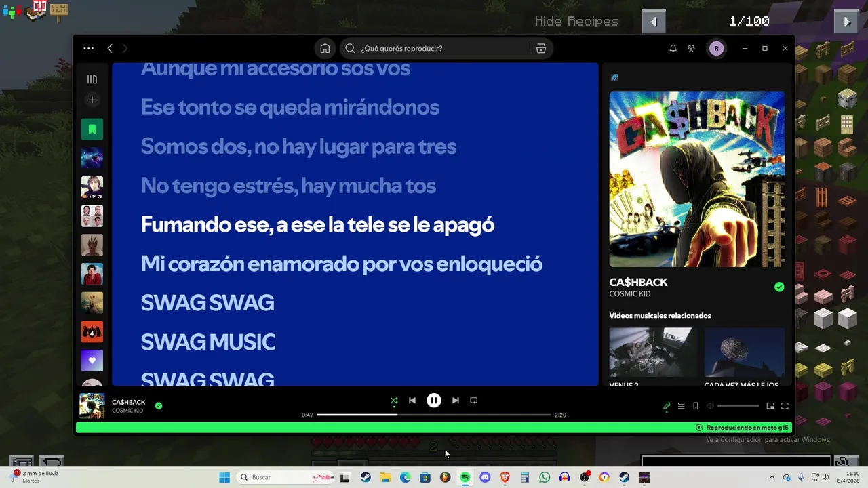Open File Explorer from the taskbar
The height and width of the screenshot is (488, 868).
point(385,477)
